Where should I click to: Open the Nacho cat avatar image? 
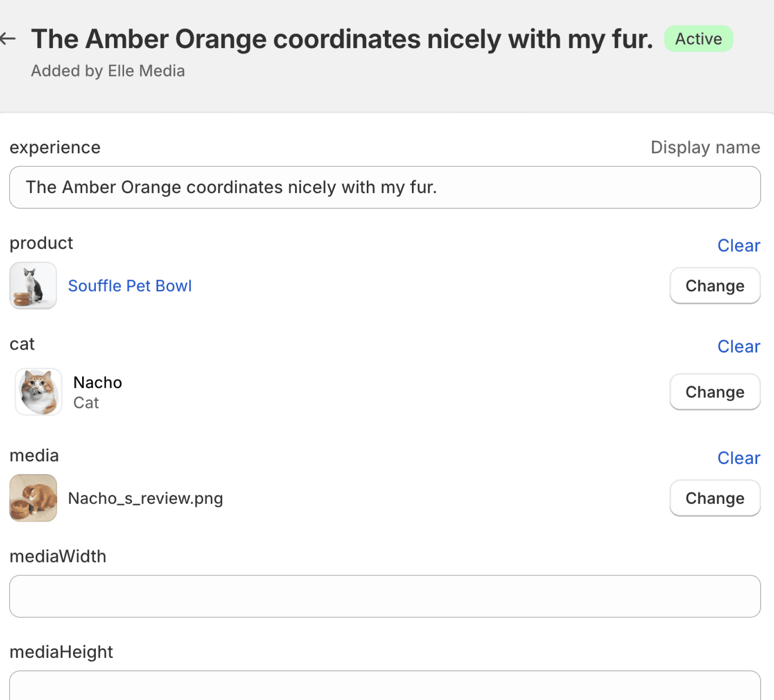tap(38, 392)
